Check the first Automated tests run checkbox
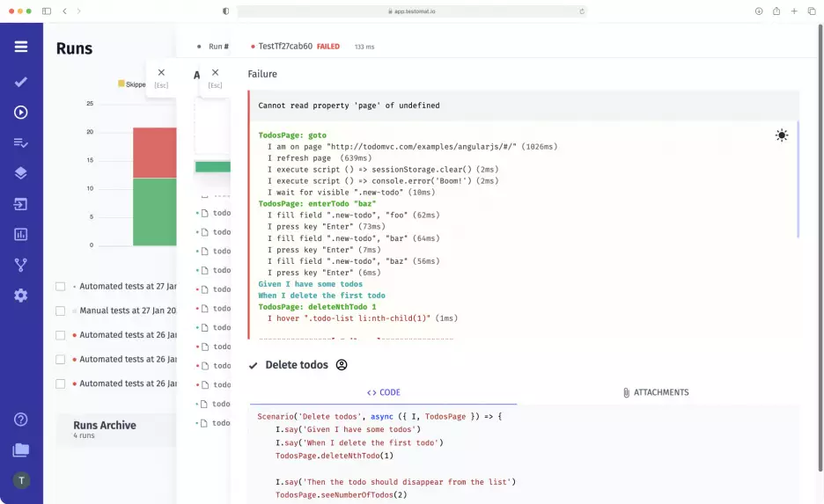Image resolution: width=824 pixels, height=504 pixels. click(61, 287)
